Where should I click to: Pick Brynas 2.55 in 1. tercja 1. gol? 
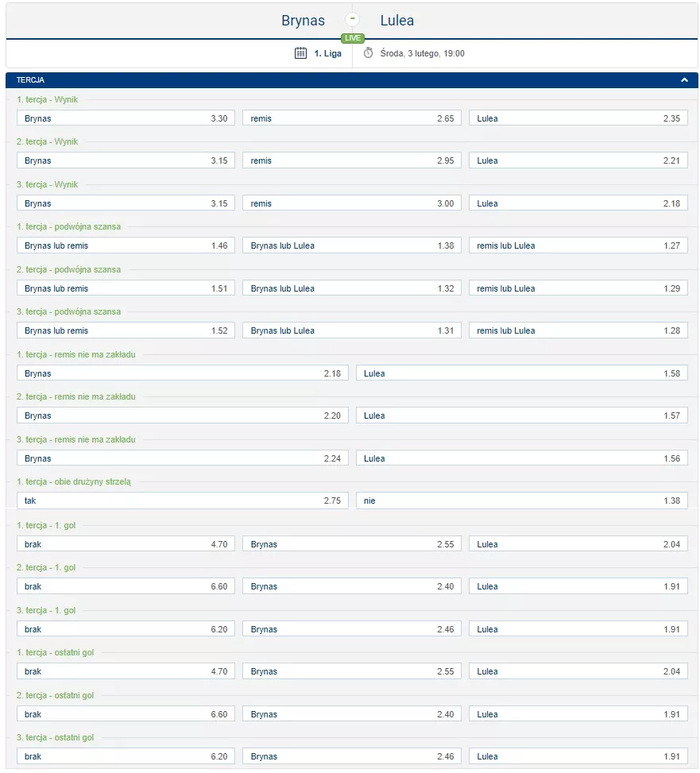point(352,544)
